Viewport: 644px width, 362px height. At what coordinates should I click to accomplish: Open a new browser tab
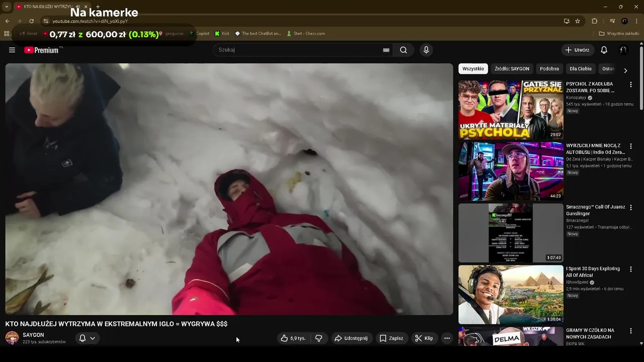(98, 7)
